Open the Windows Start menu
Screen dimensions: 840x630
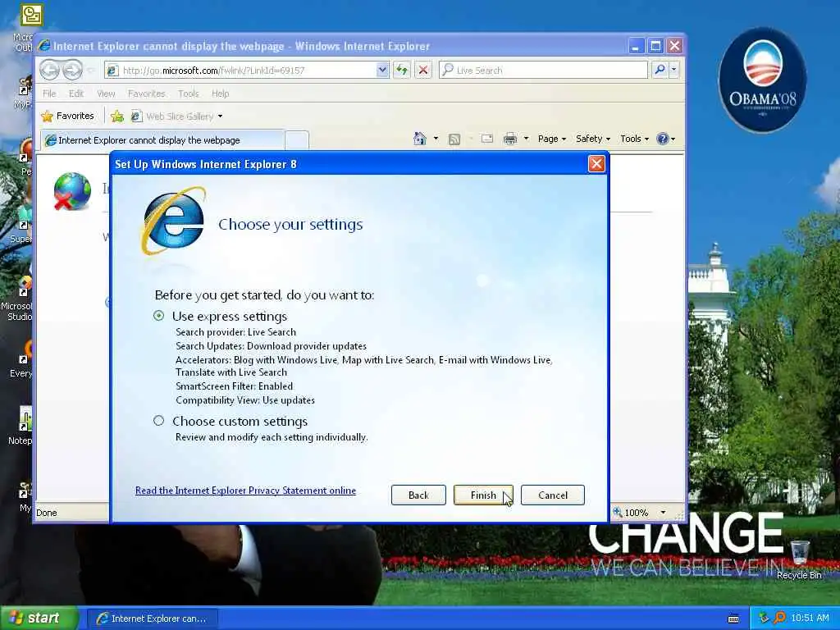pyautogui.click(x=39, y=618)
